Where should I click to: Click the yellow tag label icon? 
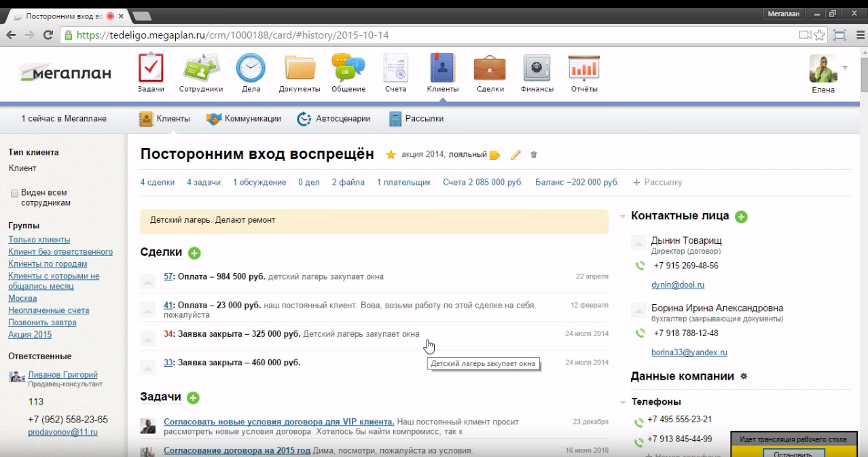(x=494, y=155)
